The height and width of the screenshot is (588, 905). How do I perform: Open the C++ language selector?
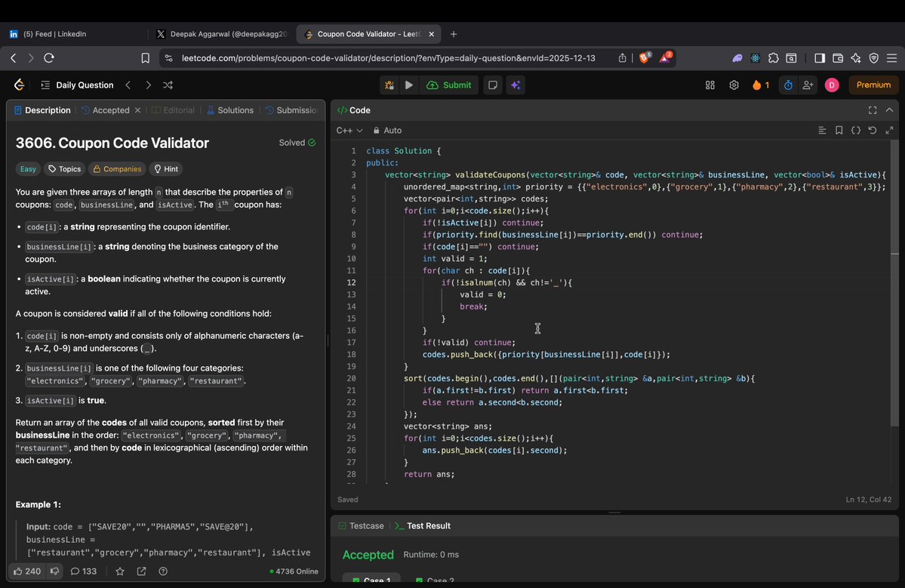pos(347,130)
